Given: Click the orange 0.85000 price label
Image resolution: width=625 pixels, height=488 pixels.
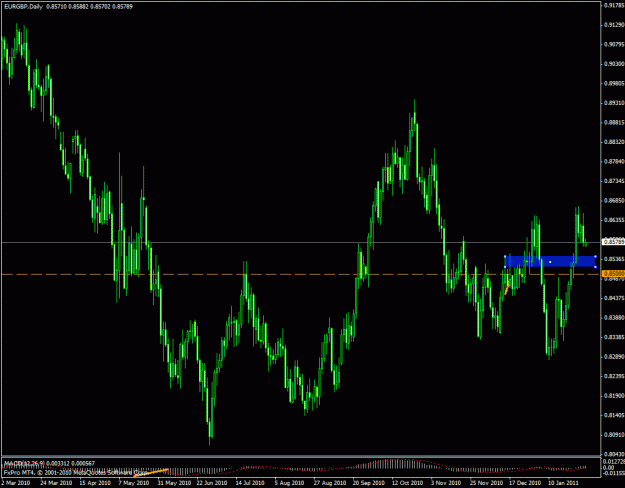Looking at the screenshot, I should (x=613, y=274).
